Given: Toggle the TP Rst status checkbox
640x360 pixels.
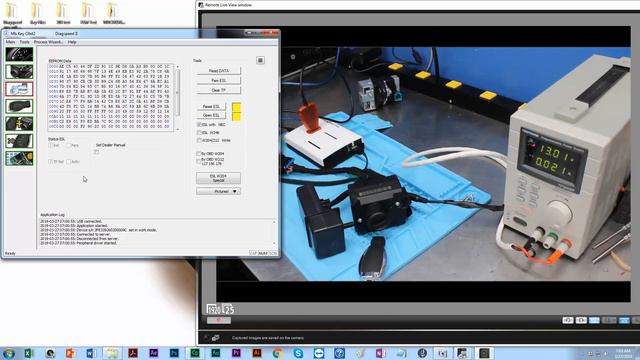Looking at the screenshot, I should pos(51,162).
